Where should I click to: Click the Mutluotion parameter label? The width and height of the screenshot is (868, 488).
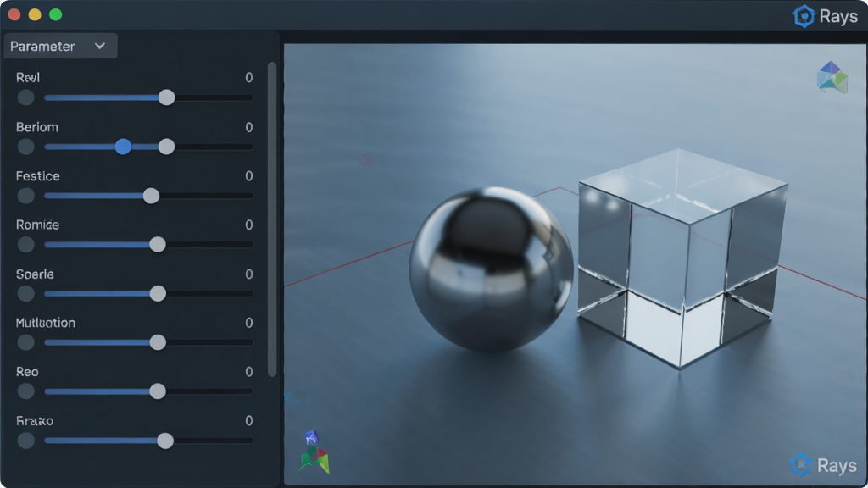46,323
